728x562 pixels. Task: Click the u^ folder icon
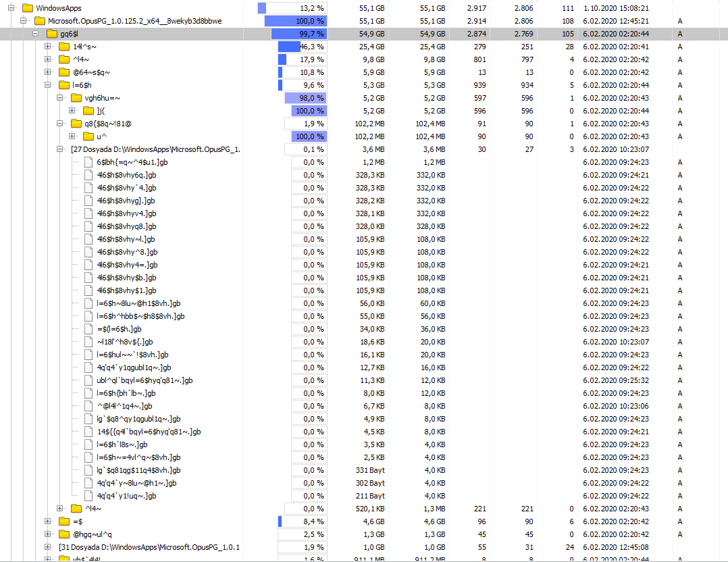(x=88, y=136)
